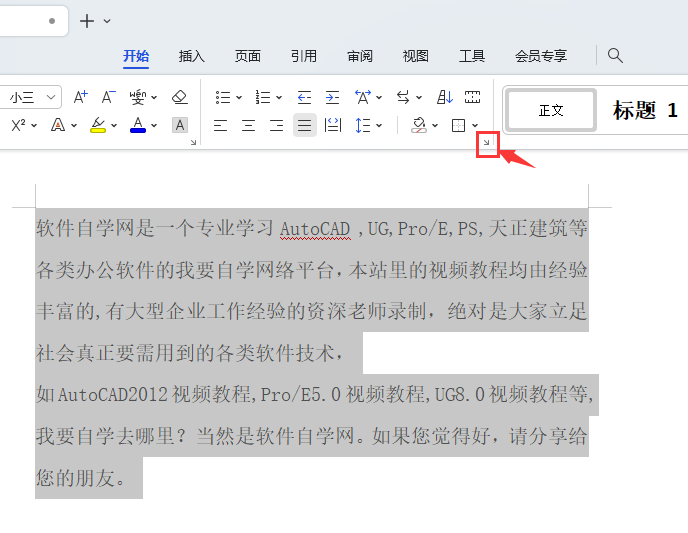Apply text effects outlined A icon
Viewport: 688px width, 533px height.
pos(58,125)
